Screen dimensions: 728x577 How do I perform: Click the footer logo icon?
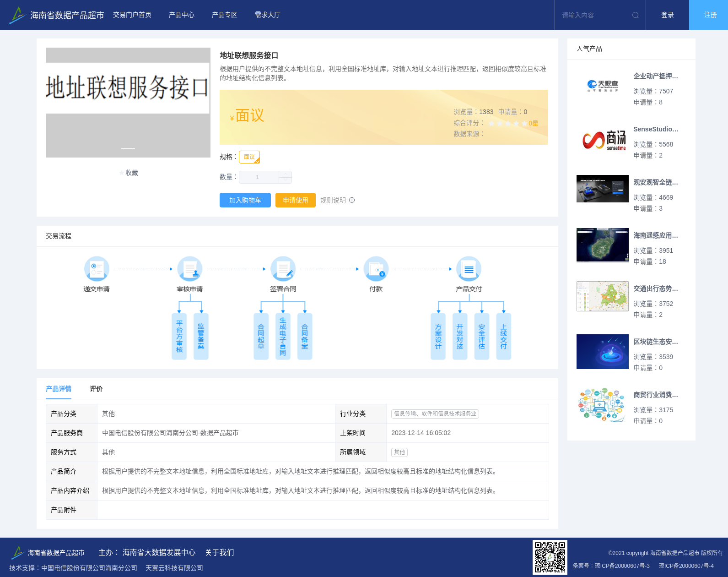[17, 553]
